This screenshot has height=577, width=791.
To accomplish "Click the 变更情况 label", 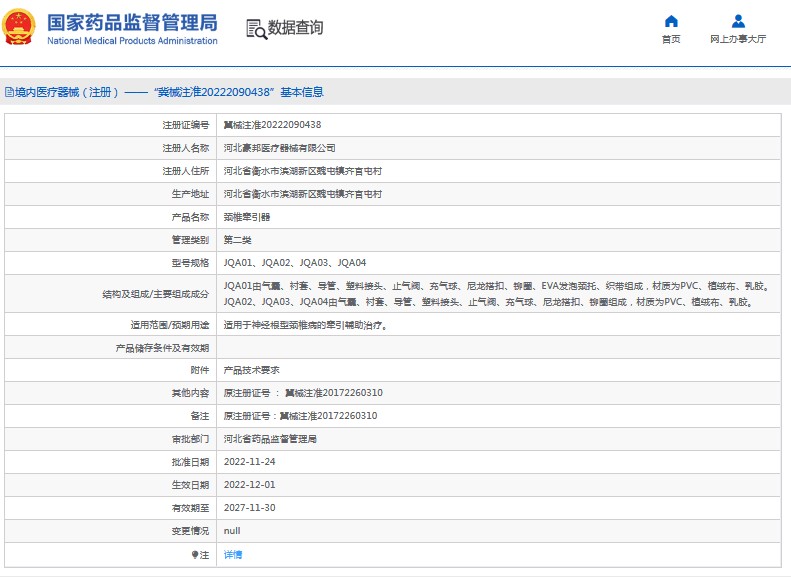I will pos(190,531).
